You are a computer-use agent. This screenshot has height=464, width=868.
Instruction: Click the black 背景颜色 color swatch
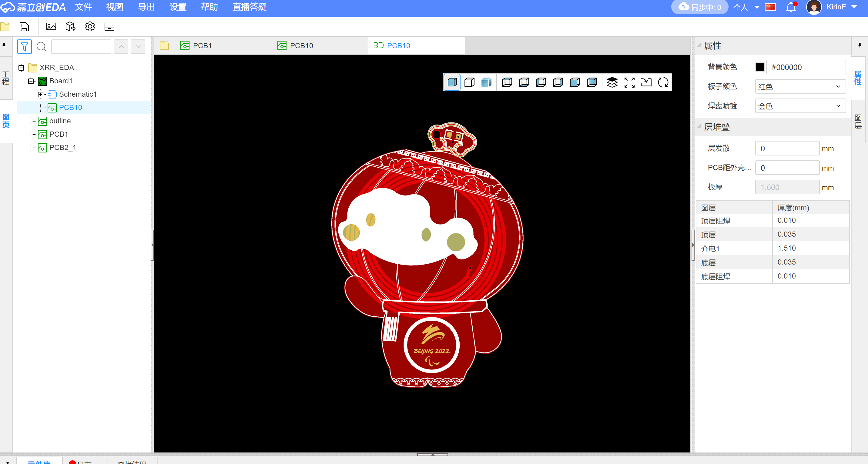point(760,67)
